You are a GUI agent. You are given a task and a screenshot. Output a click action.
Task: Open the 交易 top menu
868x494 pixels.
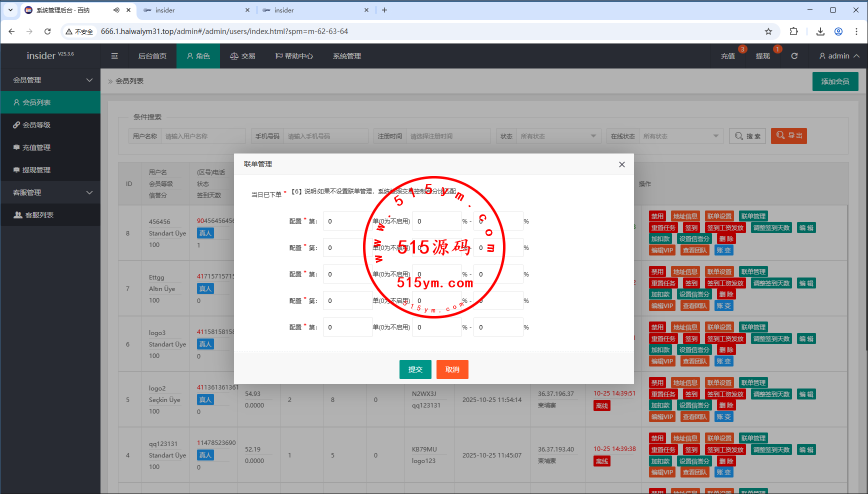tap(242, 56)
